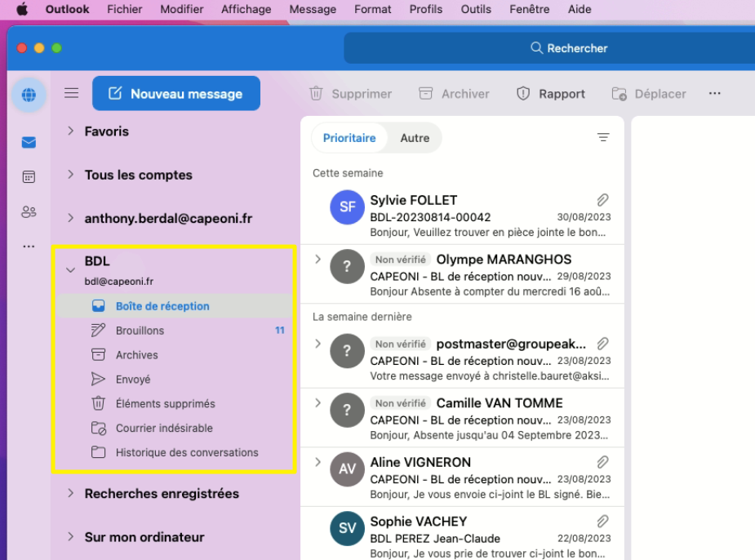The height and width of the screenshot is (560, 755).
Task: Click the Brouillons pencil icon
Action: click(98, 331)
